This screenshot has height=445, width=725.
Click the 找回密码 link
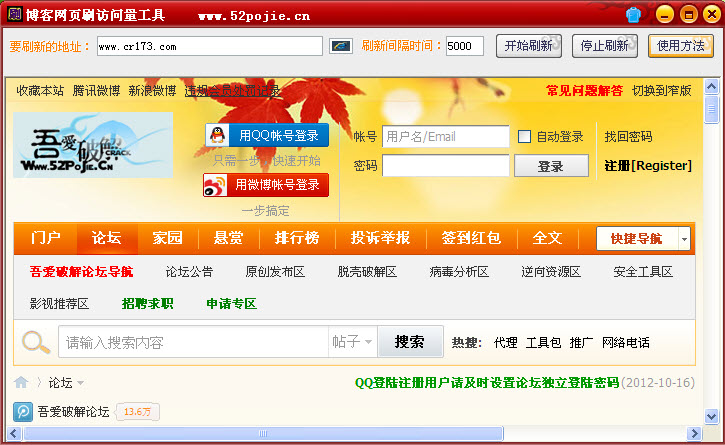click(628, 136)
